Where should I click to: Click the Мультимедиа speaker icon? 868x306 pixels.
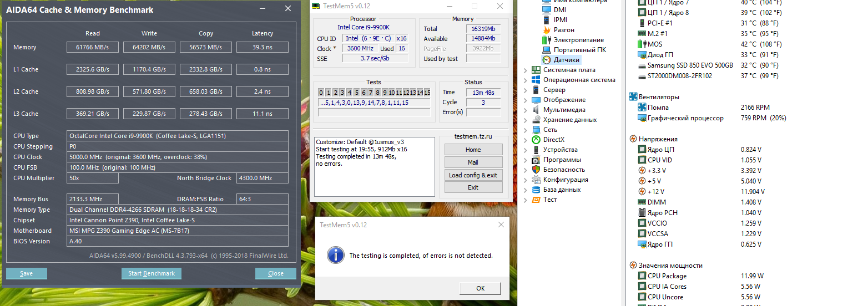point(536,110)
